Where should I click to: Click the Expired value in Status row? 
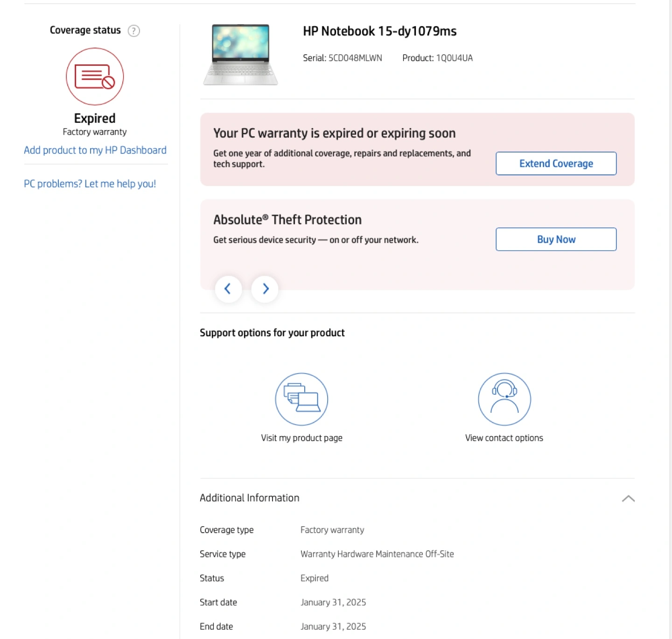point(315,578)
